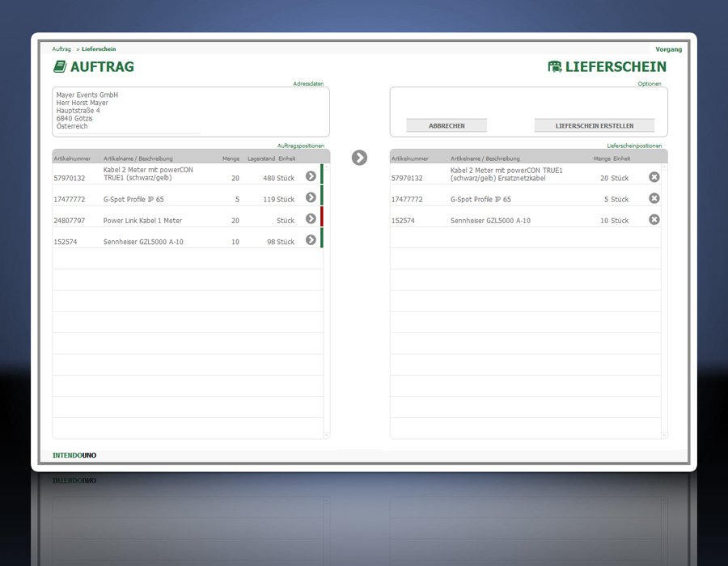Sort order list by Artikelnummer header
The height and width of the screenshot is (566, 728).
click(72, 158)
